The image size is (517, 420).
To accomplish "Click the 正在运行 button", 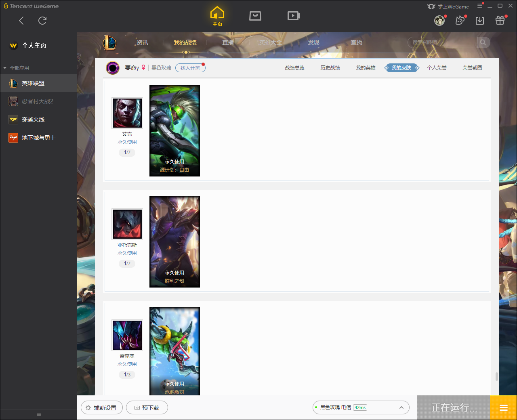I will [454, 407].
